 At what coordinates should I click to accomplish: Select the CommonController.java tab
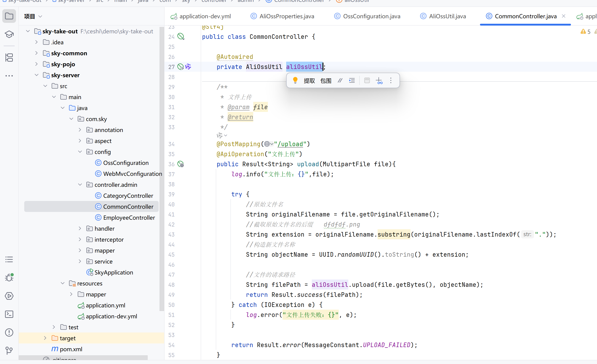pyautogui.click(x=525, y=16)
